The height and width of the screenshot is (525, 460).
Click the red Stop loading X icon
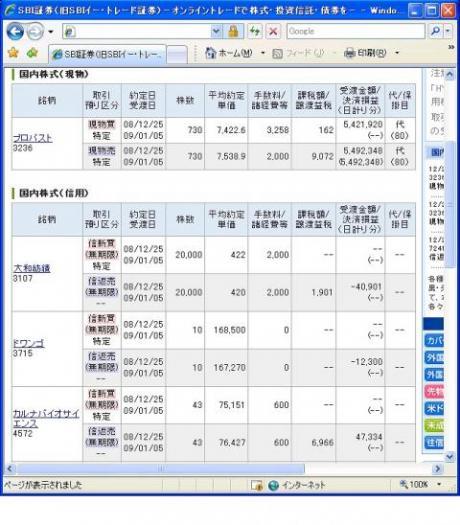(273, 31)
